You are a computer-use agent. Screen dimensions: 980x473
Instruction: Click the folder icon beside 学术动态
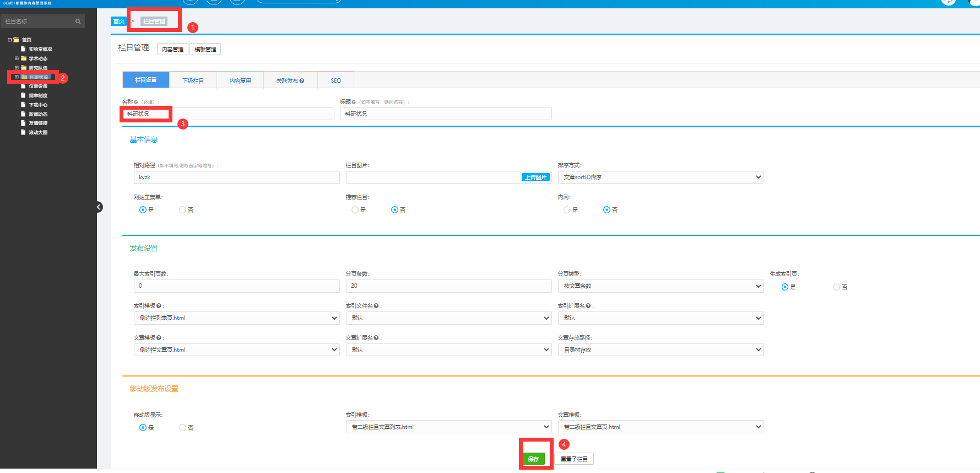coord(24,58)
